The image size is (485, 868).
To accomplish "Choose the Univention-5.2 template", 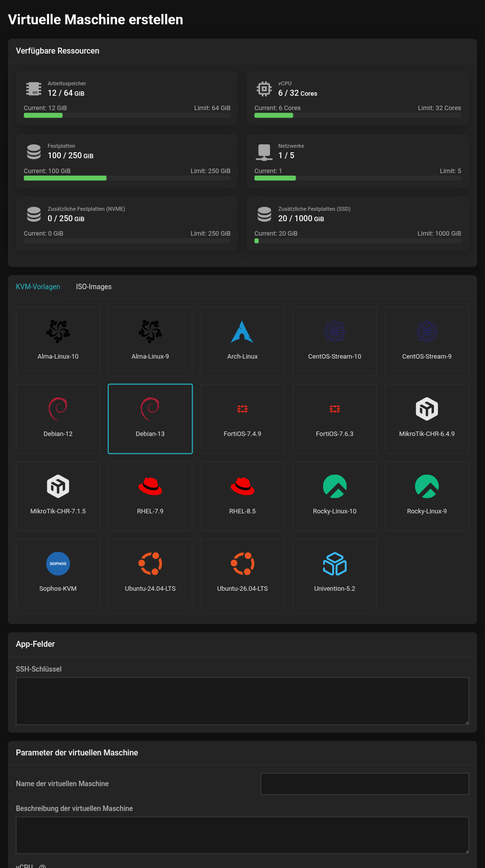I will pos(335,573).
